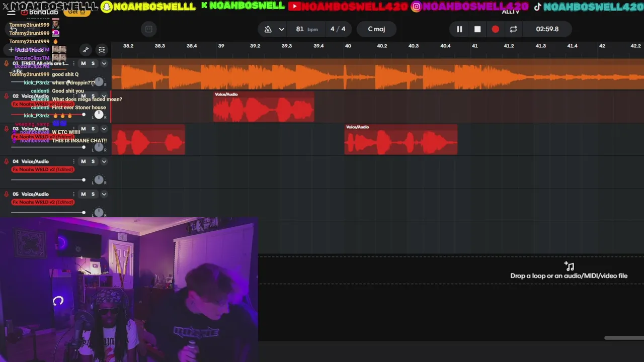This screenshot has height=362, width=644.
Task: Click the Add Track button
Action: click(26, 50)
